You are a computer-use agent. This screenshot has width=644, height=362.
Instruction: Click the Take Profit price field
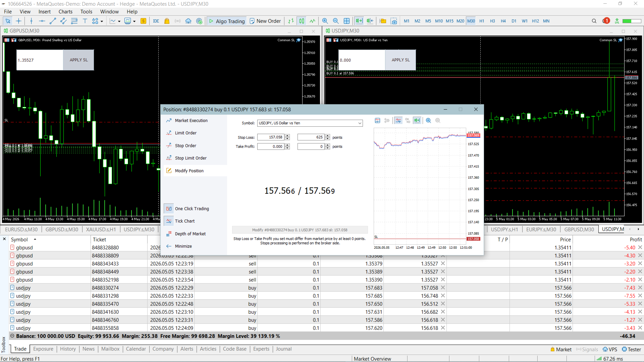pyautogui.click(x=271, y=146)
